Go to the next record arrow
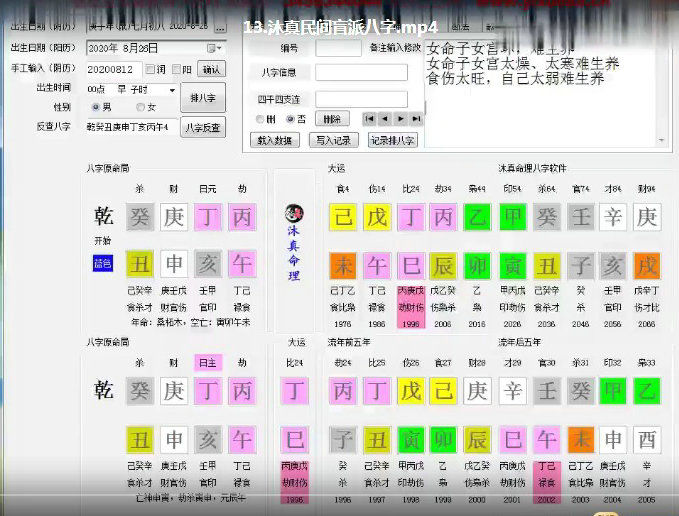This screenshot has width=679, height=516. (401, 119)
